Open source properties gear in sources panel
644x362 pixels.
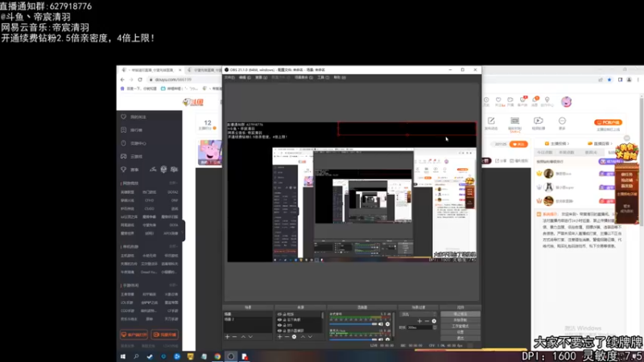[294, 337]
